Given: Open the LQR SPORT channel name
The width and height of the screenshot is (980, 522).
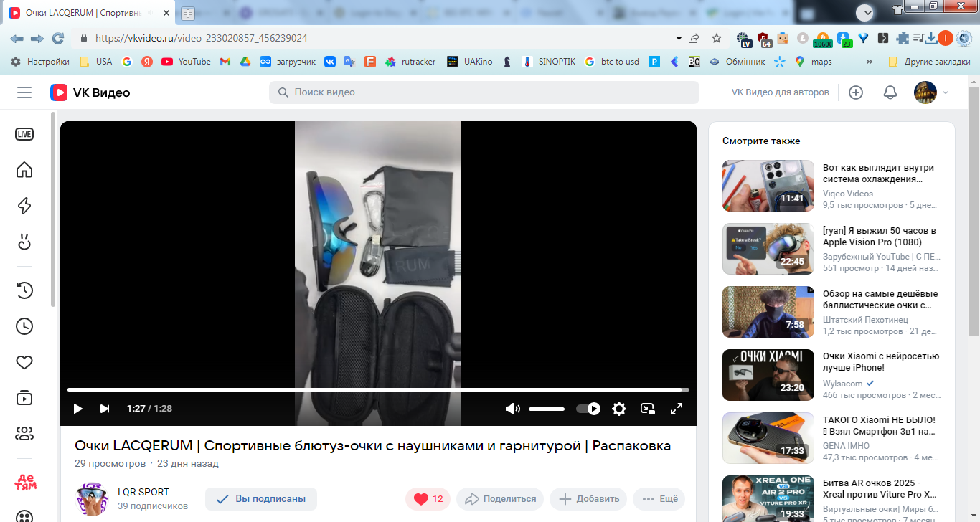Looking at the screenshot, I should pos(143,492).
